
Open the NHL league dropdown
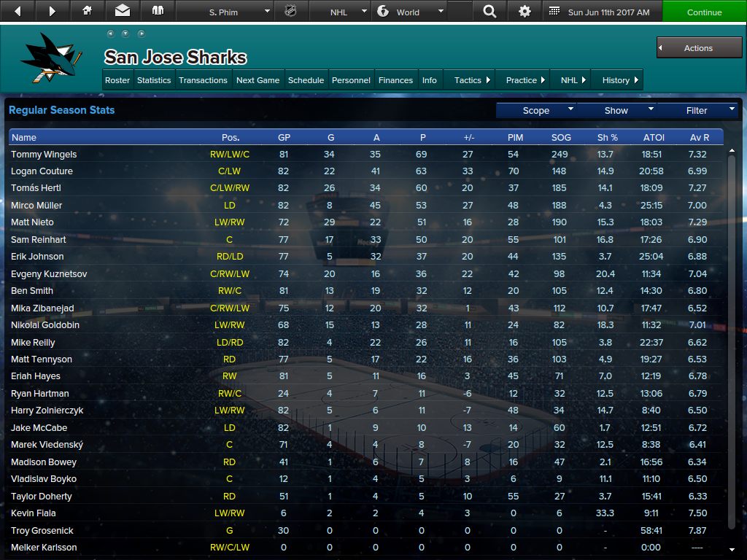pyautogui.click(x=340, y=12)
